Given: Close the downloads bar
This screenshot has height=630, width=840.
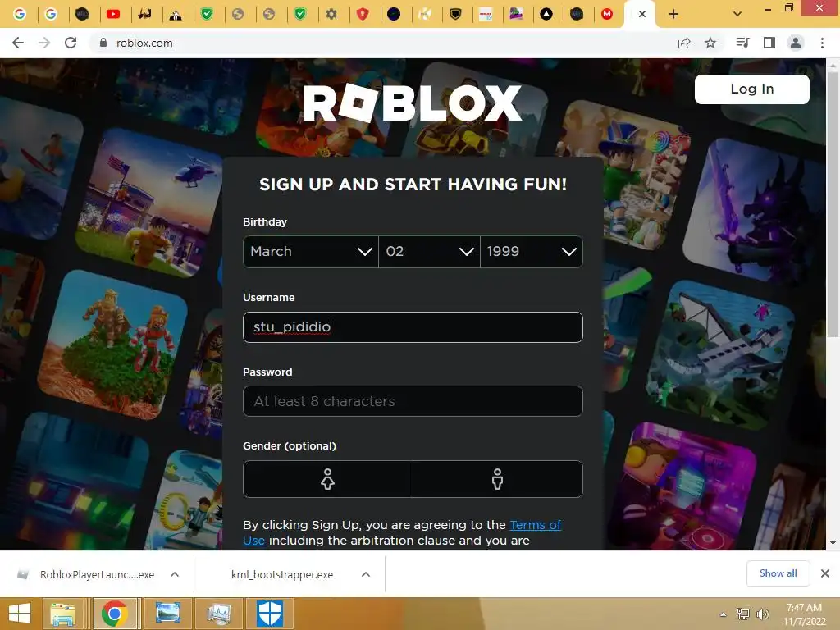Looking at the screenshot, I should click(825, 573).
